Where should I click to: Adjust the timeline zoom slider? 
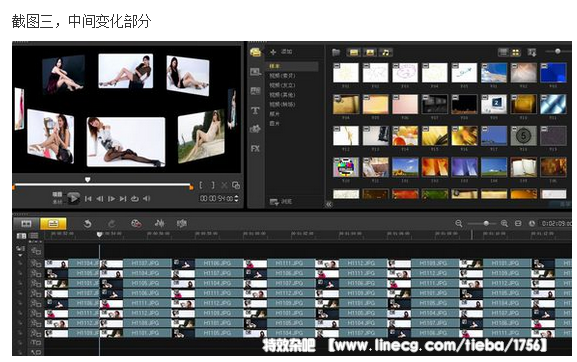click(486, 223)
